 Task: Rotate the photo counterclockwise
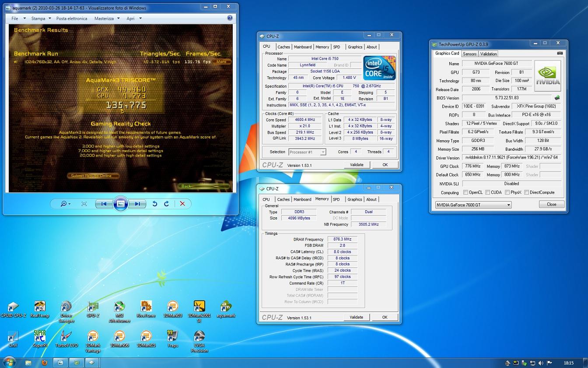pos(154,204)
